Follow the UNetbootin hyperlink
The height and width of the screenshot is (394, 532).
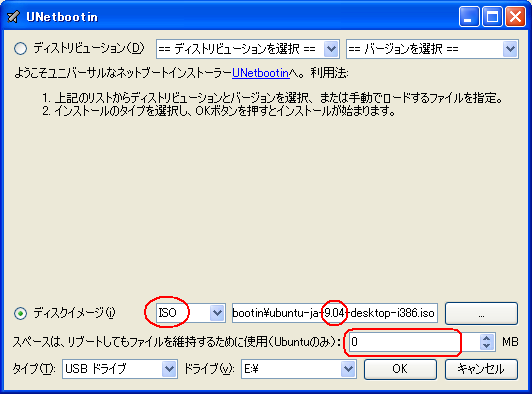(261, 73)
